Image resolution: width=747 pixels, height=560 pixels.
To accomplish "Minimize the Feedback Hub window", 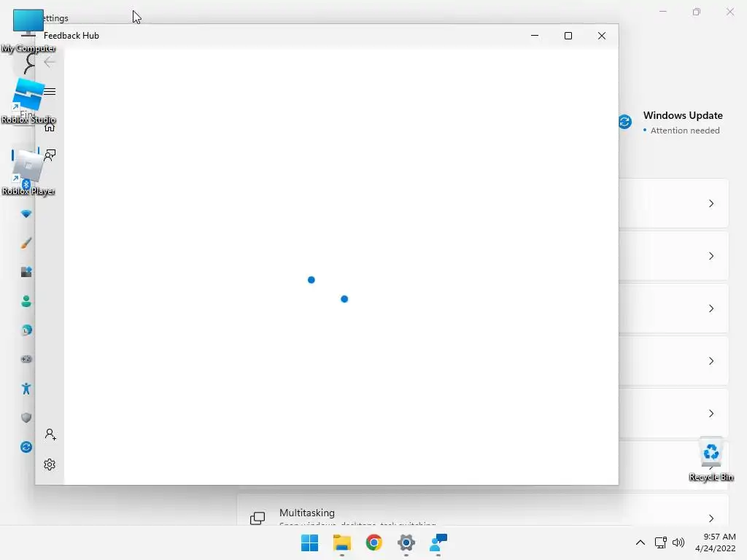I will [535, 36].
